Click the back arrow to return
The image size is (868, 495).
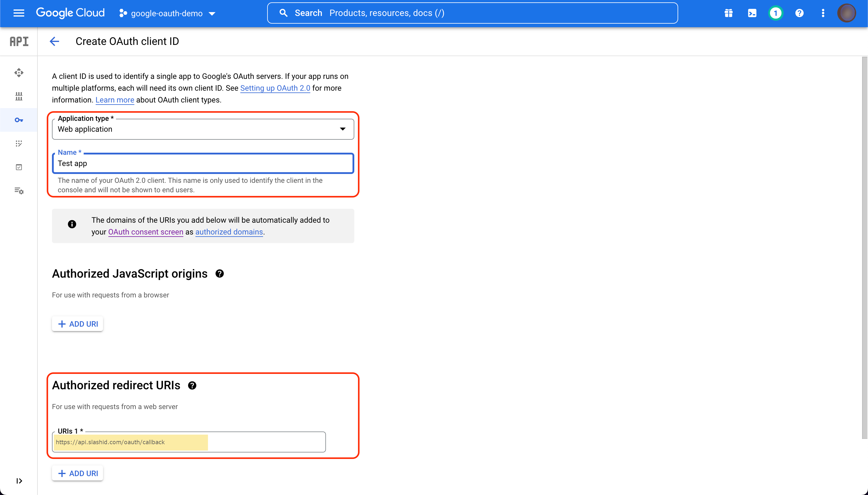[x=54, y=41]
